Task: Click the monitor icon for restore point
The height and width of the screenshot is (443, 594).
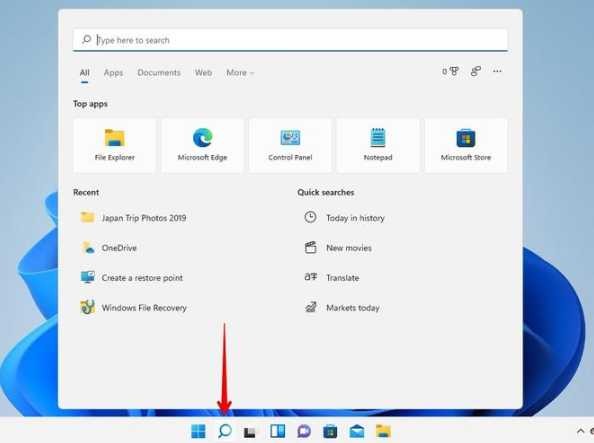Action: (88, 277)
